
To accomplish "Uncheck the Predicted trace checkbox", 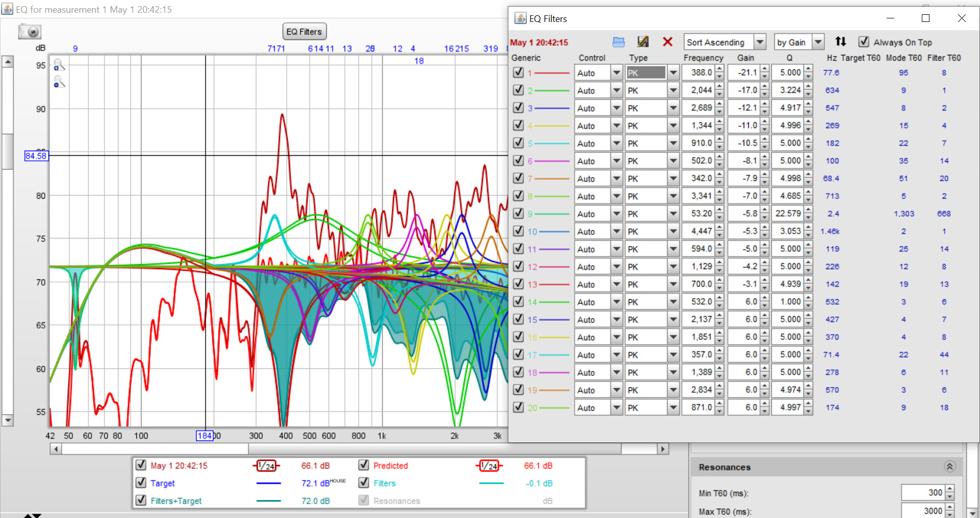I will [x=364, y=465].
